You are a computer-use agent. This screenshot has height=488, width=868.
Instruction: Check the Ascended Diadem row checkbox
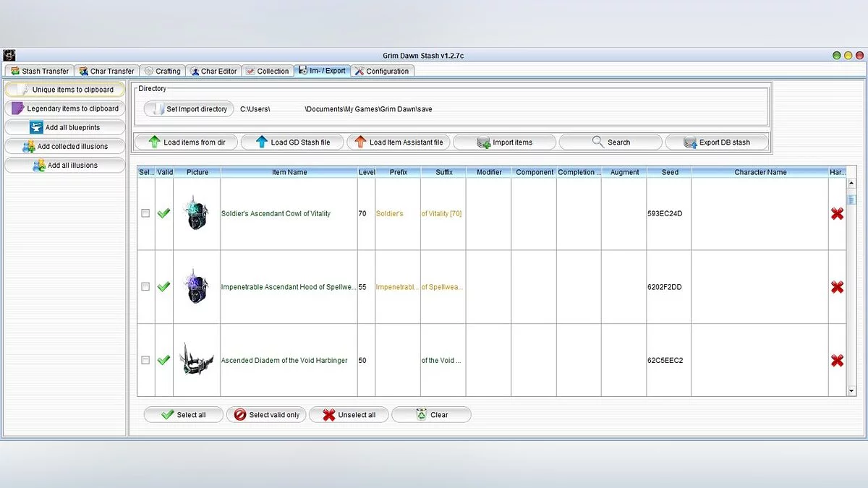point(145,360)
